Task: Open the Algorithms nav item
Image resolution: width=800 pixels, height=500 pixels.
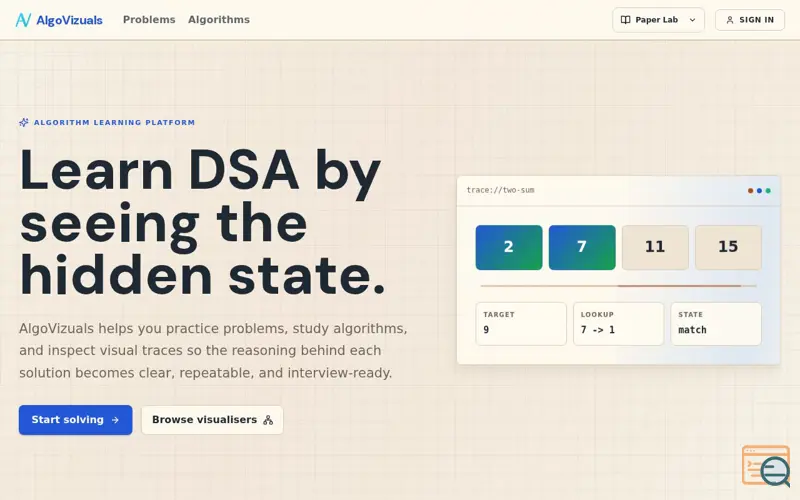Action: tap(219, 19)
